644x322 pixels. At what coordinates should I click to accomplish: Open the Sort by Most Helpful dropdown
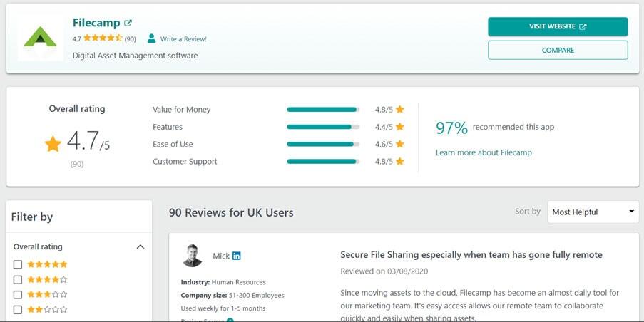click(593, 212)
